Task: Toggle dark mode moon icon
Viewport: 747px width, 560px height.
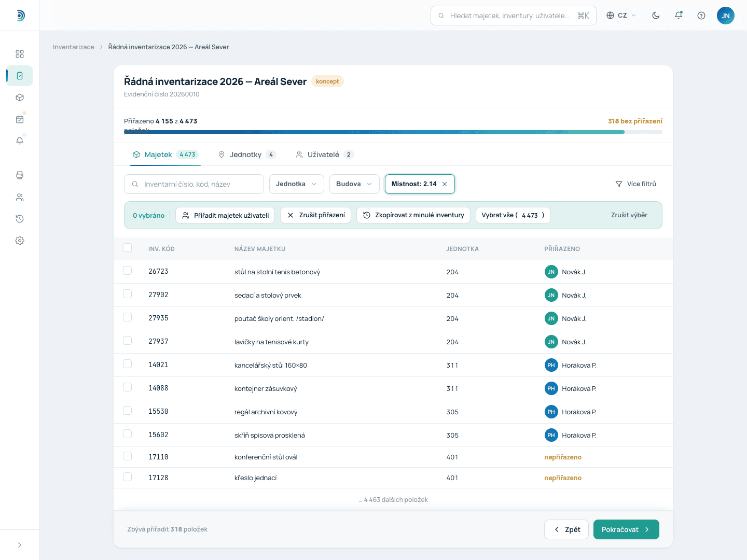Action: pos(656,16)
